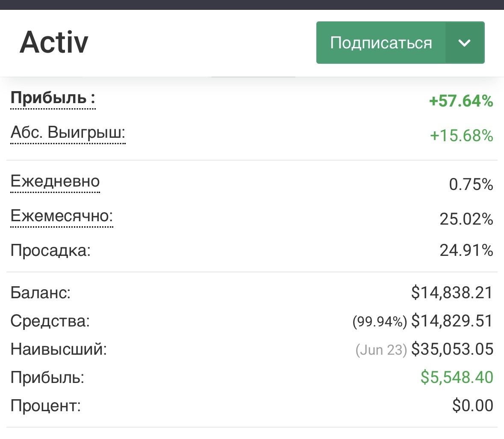Click the (99.94%) equity percentage
Screen dimensions: 504x439
coord(380,322)
